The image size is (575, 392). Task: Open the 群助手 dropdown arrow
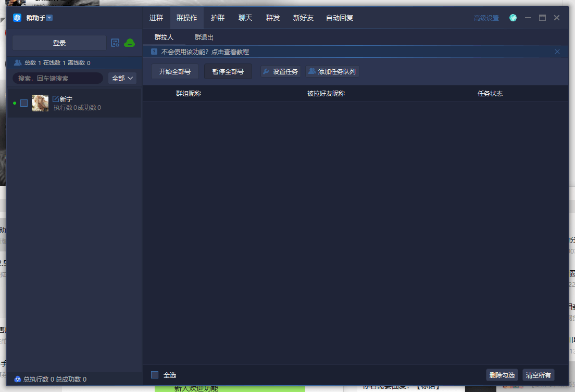point(49,18)
